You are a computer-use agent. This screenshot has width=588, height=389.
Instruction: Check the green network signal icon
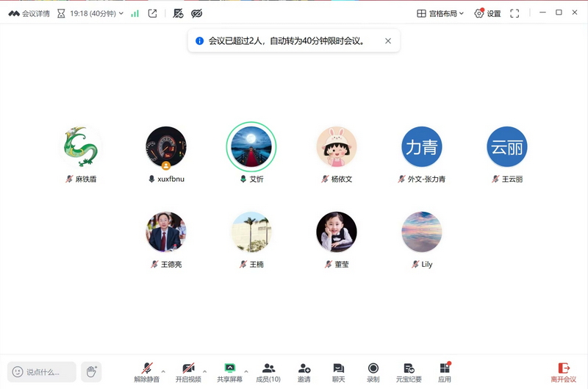135,13
